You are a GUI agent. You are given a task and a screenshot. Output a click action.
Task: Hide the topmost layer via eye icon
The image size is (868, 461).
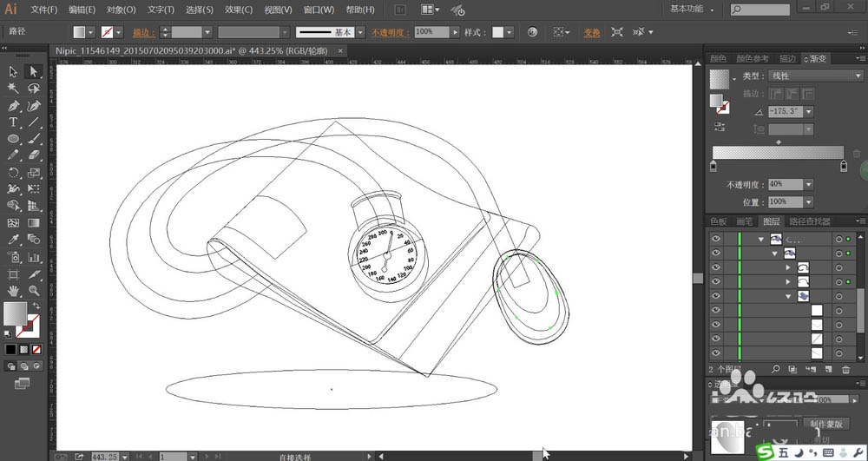click(x=716, y=239)
